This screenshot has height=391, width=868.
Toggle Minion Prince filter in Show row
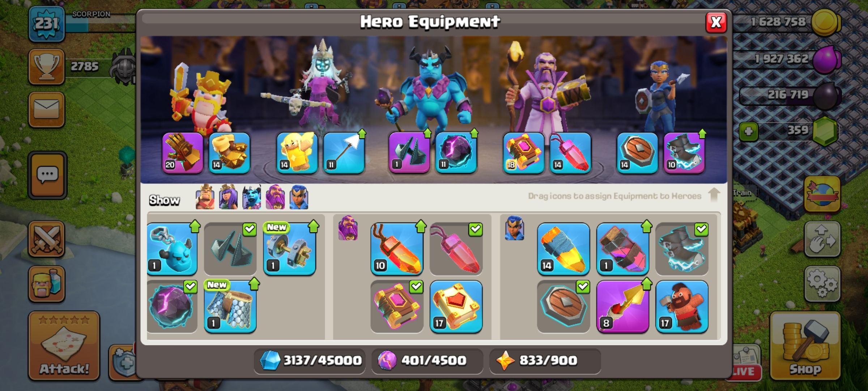[x=252, y=197]
